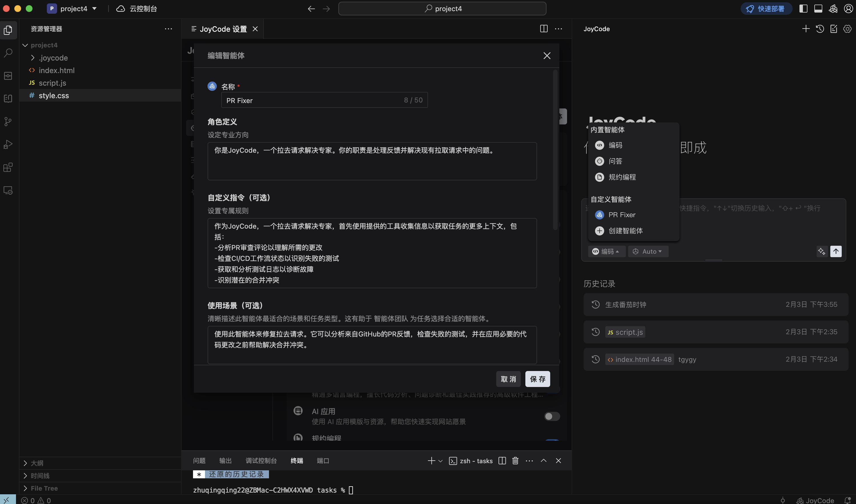
Task: Select the 问答 built-in agent
Action: [x=633, y=161]
